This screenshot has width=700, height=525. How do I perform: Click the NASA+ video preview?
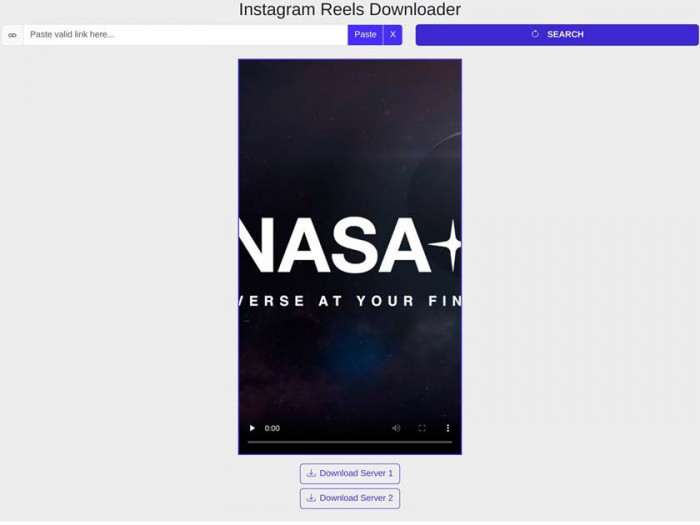[350, 257]
